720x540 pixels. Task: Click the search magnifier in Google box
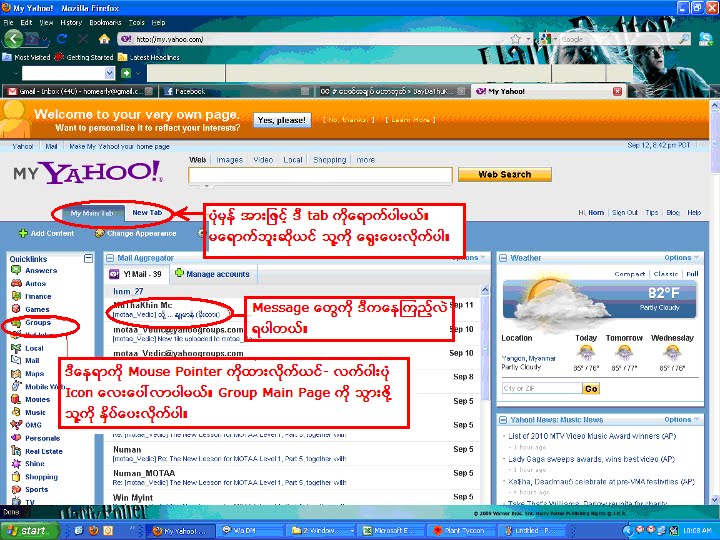point(684,39)
